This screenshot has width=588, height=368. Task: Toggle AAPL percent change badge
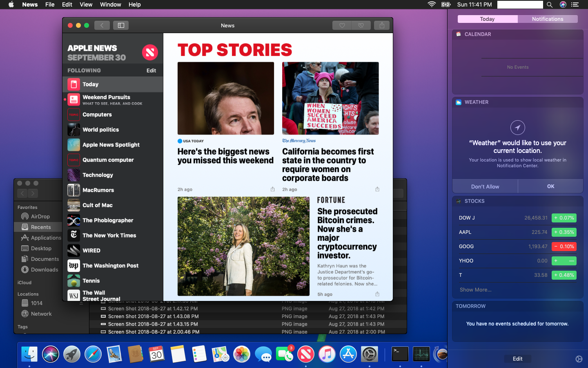(564, 232)
